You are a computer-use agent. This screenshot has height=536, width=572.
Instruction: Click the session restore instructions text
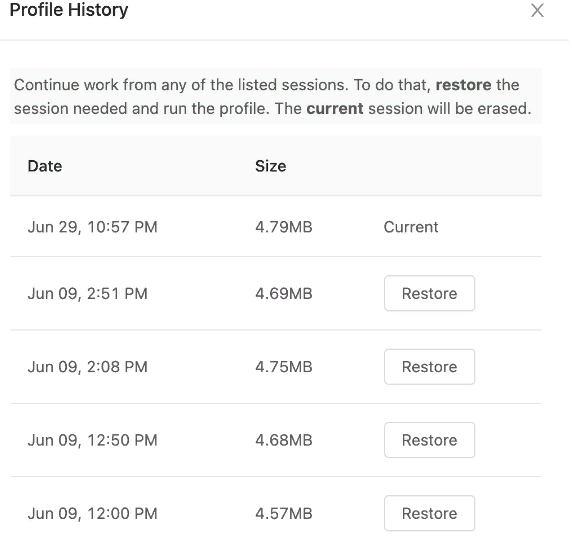273,97
